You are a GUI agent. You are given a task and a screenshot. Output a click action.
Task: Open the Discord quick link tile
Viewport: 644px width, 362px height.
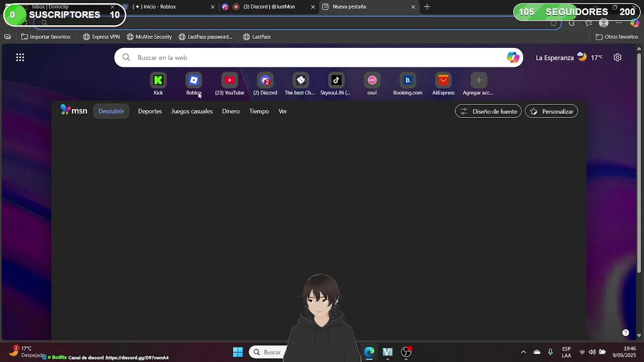point(265,84)
